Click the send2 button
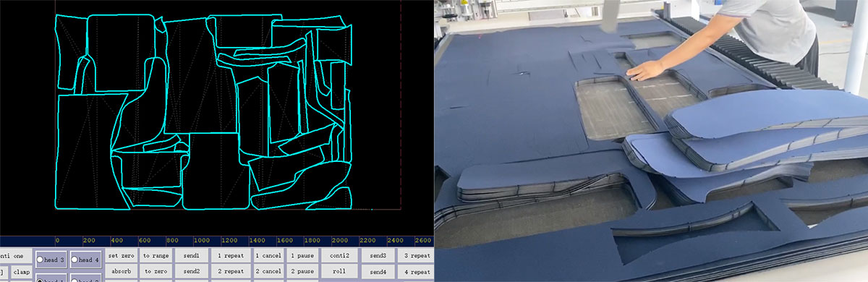 click(x=192, y=271)
